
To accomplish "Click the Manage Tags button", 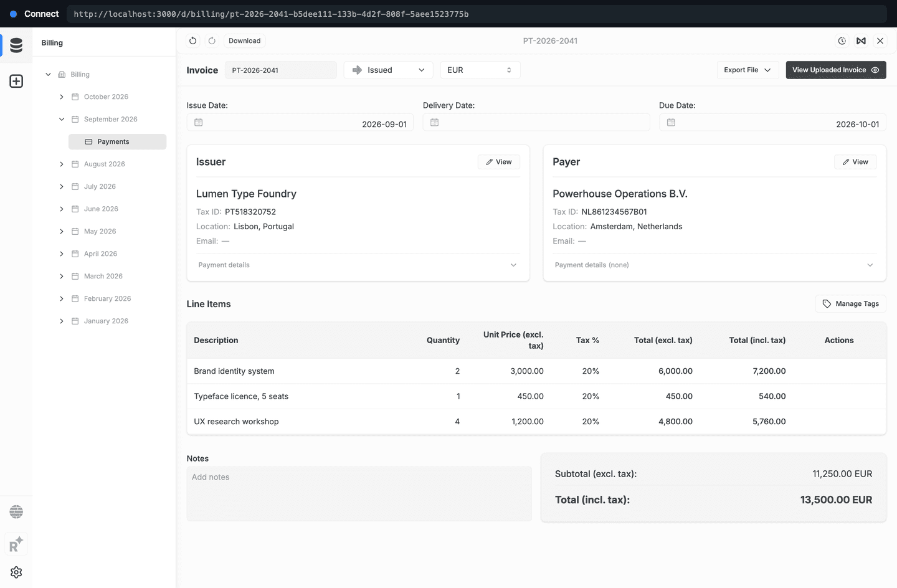I will (x=850, y=304).
